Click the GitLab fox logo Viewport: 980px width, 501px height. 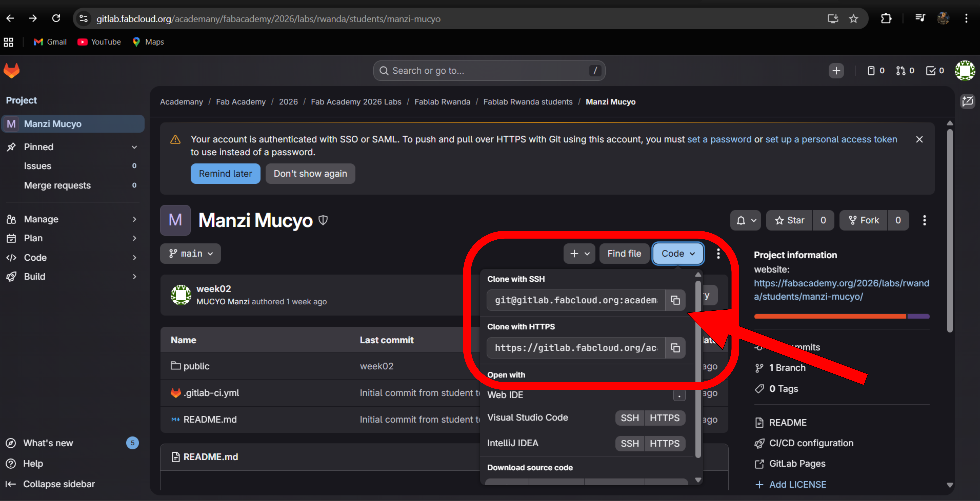coord(11,71)
